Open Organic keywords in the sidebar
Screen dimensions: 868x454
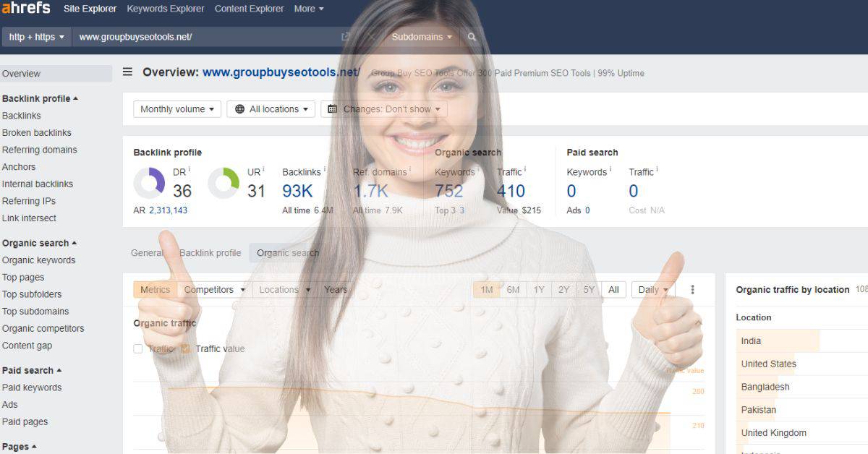[x=39, y=260]
